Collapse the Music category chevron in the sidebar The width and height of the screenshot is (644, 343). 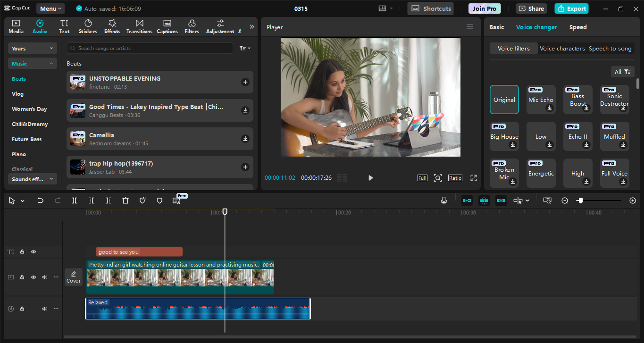click(x=51, y=63)
